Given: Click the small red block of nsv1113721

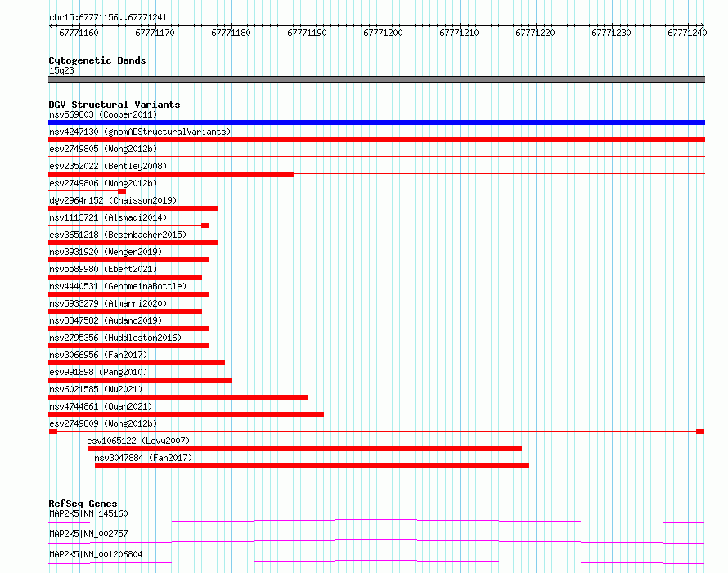Looking at the screenshot, I should [x=205, y=226].
